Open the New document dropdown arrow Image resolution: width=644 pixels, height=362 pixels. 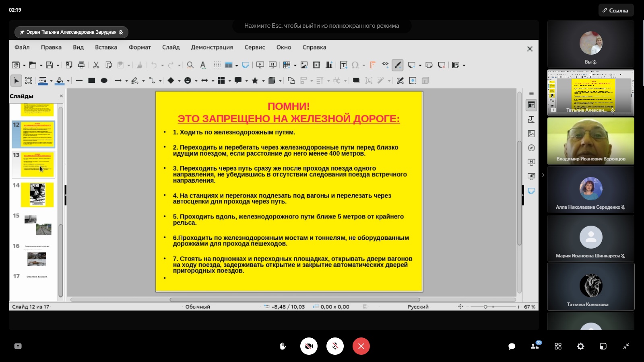(24, 65)
